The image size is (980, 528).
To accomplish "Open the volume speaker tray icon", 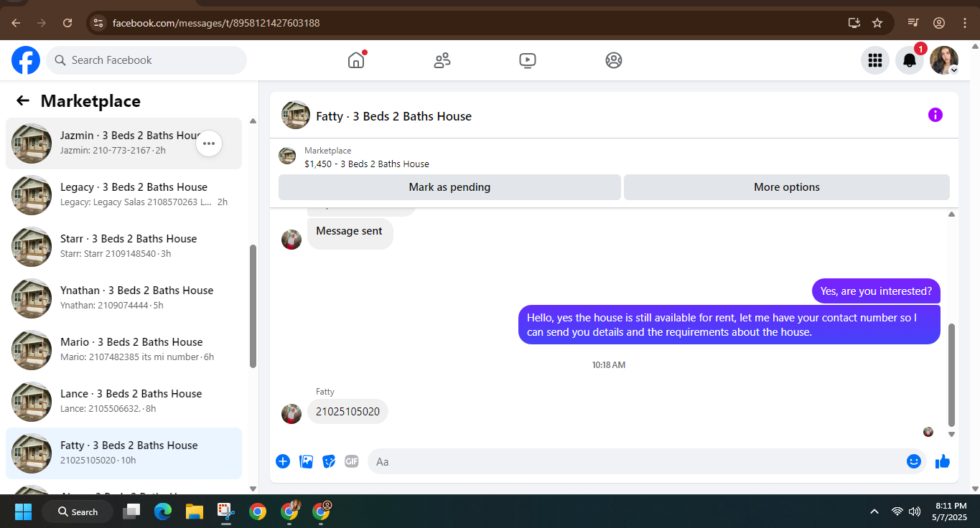I will coord(915,511).
